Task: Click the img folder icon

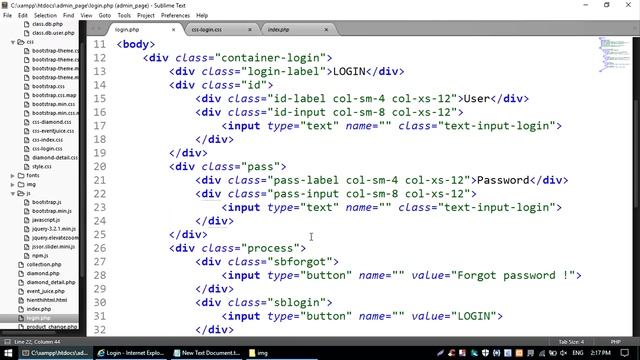Action: [20, 184]
